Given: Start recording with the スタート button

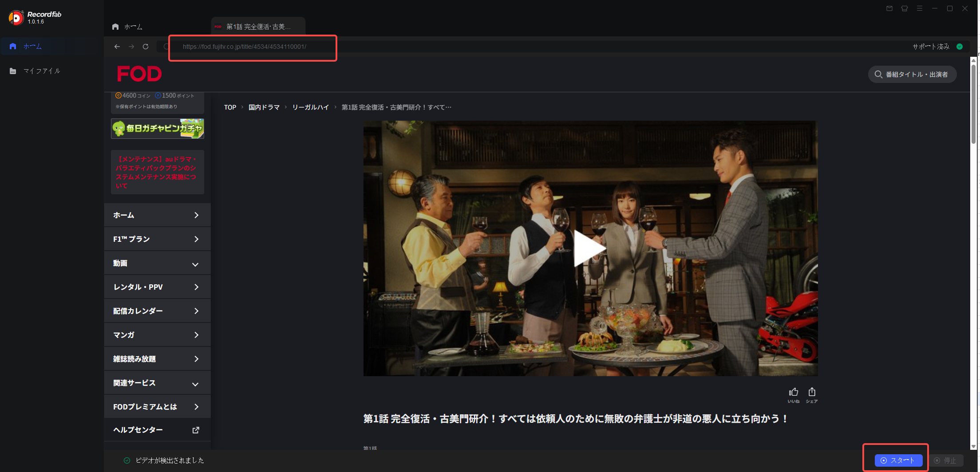Looking at the screenshot, I should [898, 460].
